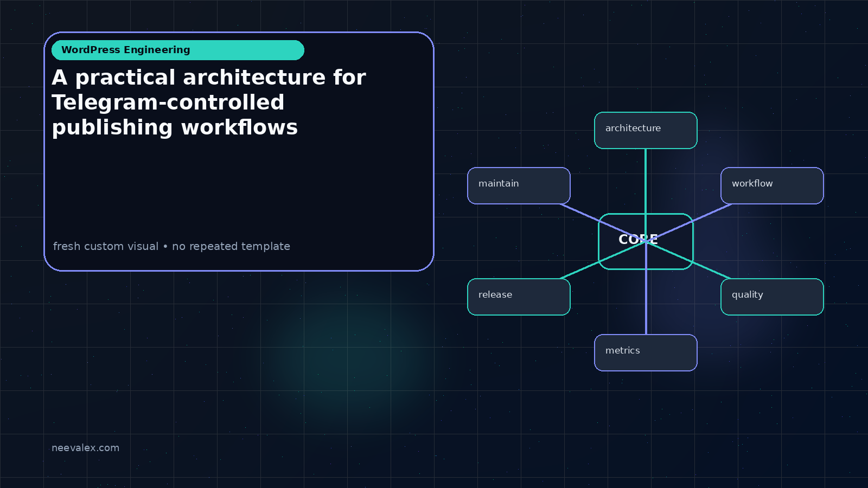The width and height of the screenshot is (868, 488).
Task: Click the 'fresh custom visual • no repeated template' caption
Action: coord(171,246)
